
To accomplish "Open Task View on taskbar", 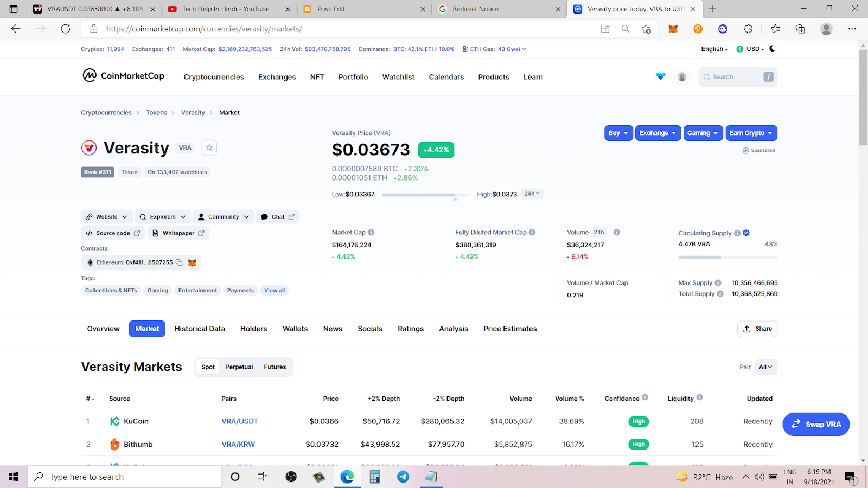I will pyautogui.click(x=262, y=477).
